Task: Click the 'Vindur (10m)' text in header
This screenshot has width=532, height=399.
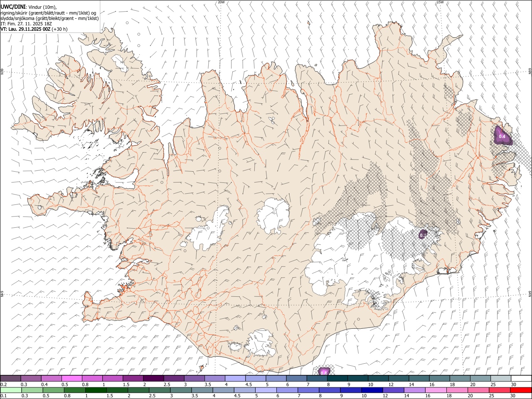Action: click(42, 7)
